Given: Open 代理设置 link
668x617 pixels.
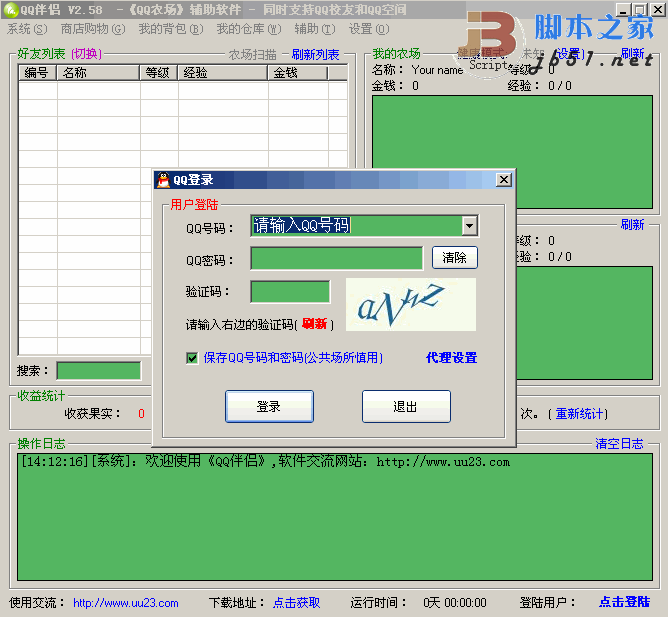Looking at the screenshot, I should 452,358.
